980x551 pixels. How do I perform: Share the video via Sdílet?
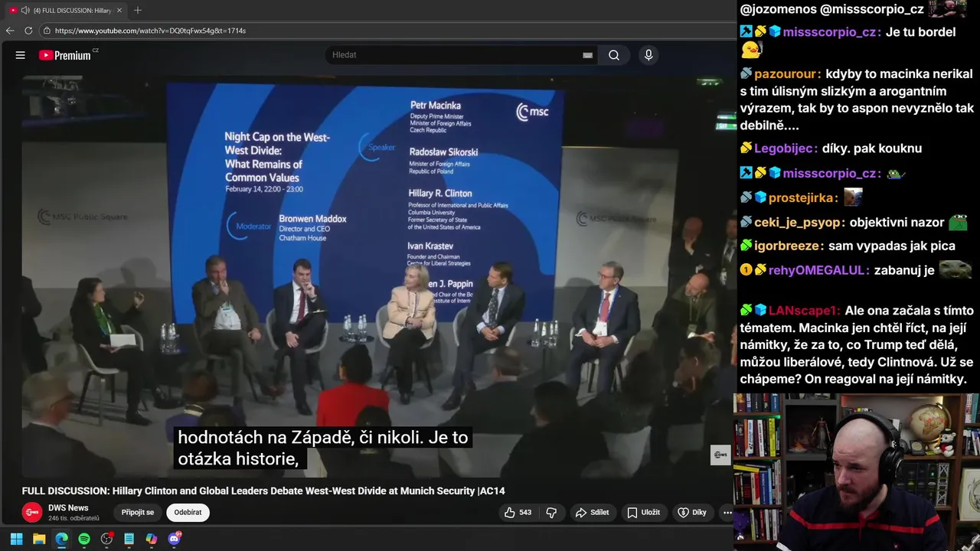[593, 513]
